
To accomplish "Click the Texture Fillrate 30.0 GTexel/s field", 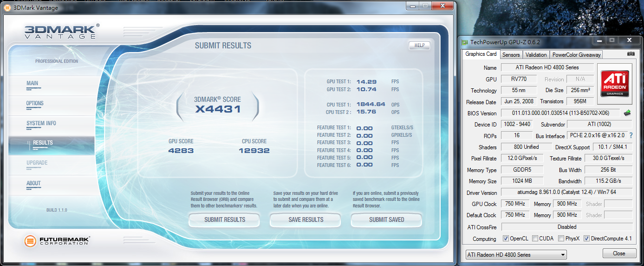I will (608, 159).
